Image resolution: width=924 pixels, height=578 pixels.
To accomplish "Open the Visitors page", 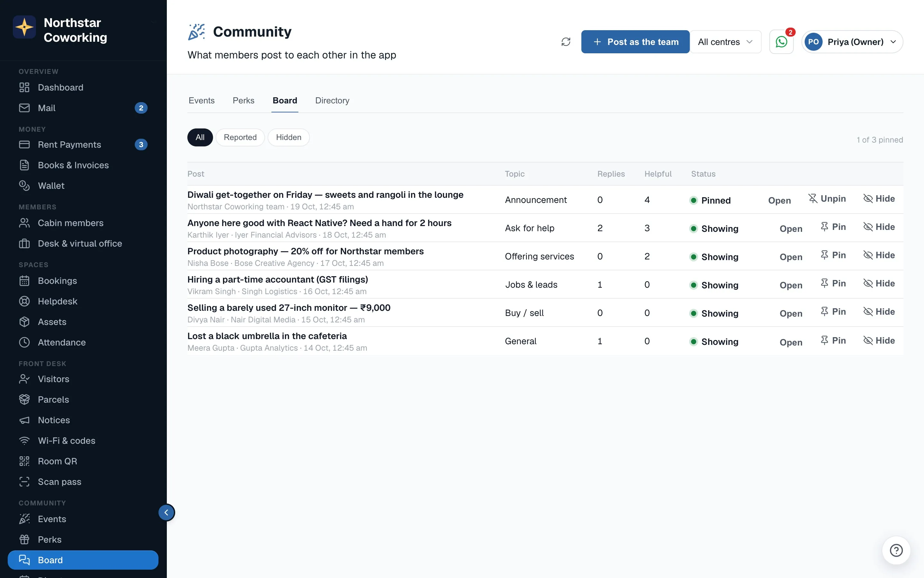I will [x=83, y=379].
